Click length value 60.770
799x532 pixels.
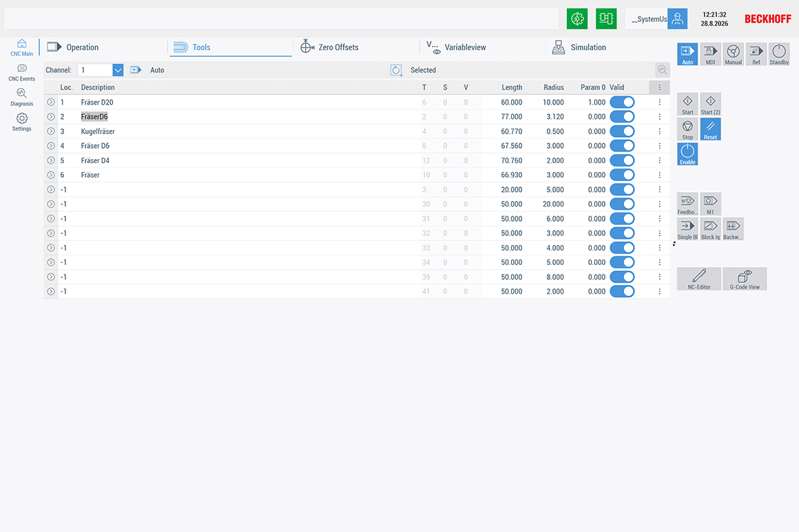(x=512, y=131)
